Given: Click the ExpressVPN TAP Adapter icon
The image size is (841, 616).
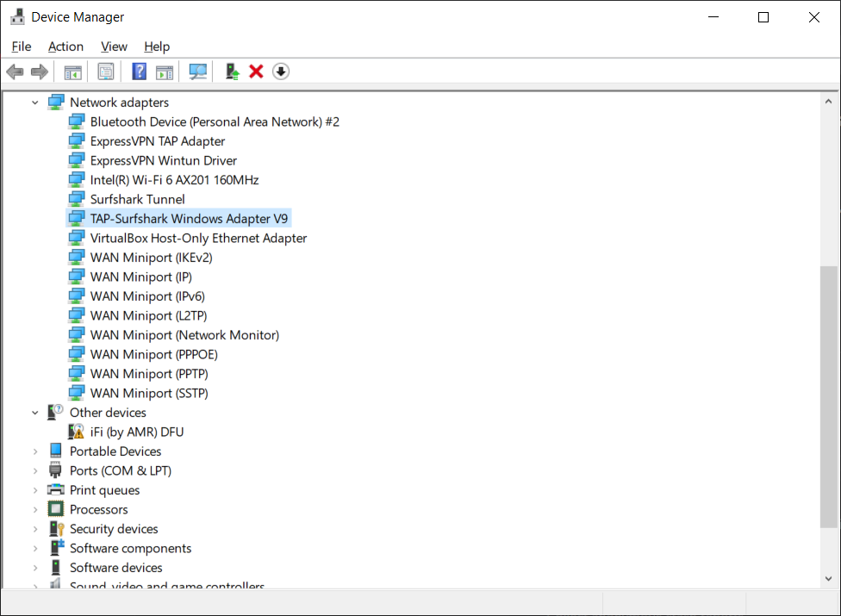Looking at the screenshot, I should [76, 141].
